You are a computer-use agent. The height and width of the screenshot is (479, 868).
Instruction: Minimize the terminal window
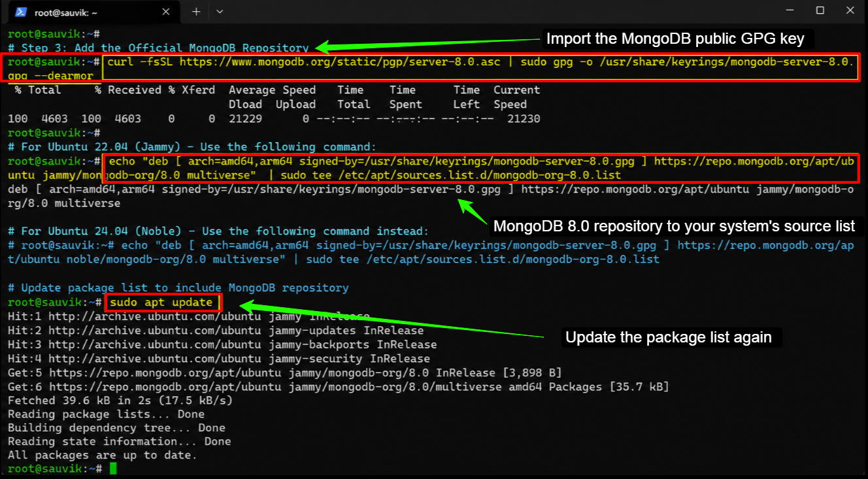coord(789,10)
